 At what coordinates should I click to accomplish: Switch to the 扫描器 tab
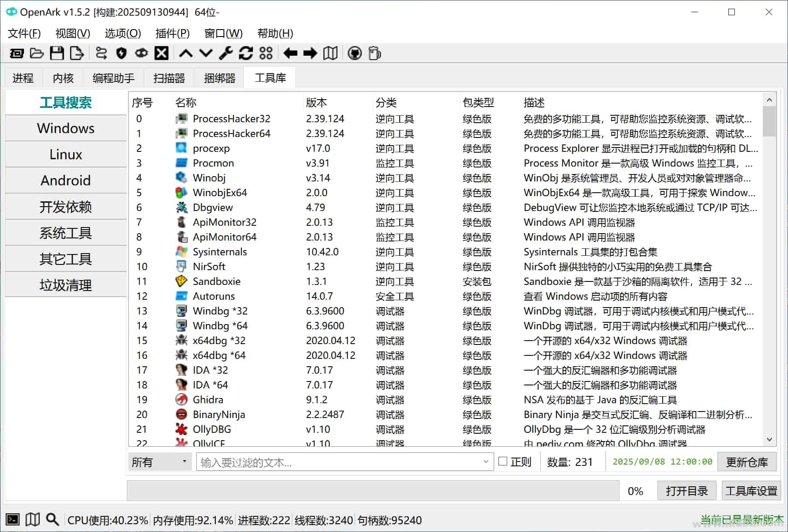[169, 77]
